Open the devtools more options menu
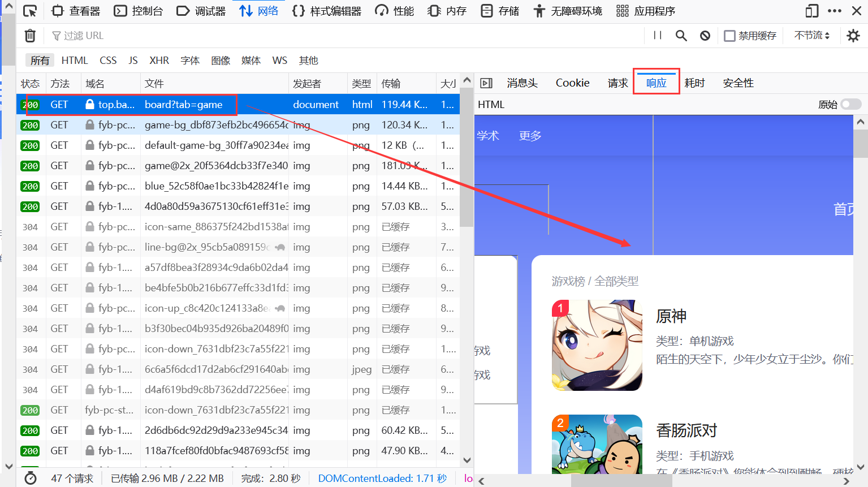Image resolution: width=868 pixels, height=487 pixels. pyautogui.click(x=834, y=11)
